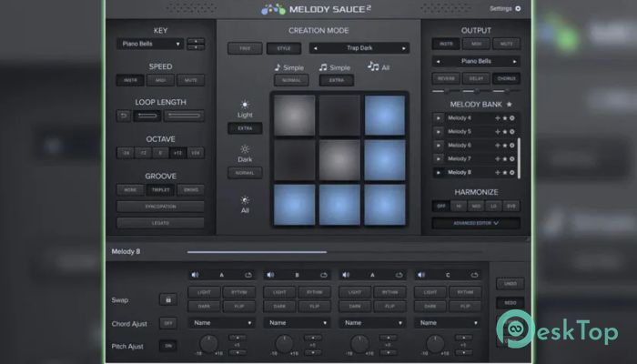Go to previous style left of Trap Dark
The image size is (637, 364).
coord(315,48)
